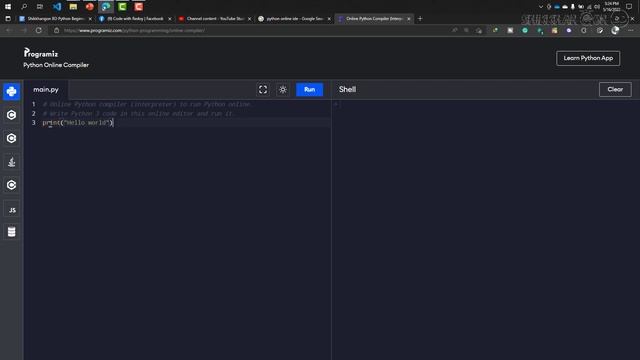Click line number 1 in editor gutter
640x360 pixels.
coord(33,104)
